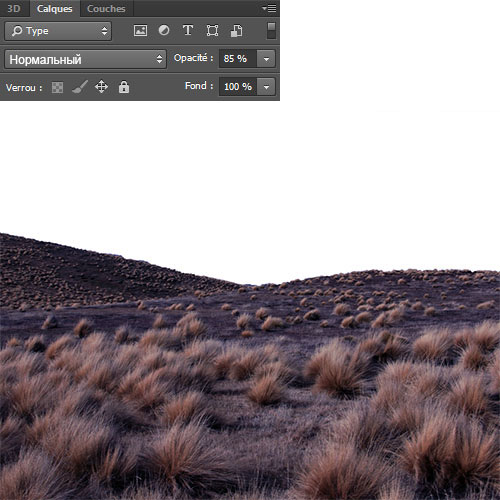Screen dimensions: 500x500
Task: Open the layers panel flyout menu
Action: [x=269, y=8]
